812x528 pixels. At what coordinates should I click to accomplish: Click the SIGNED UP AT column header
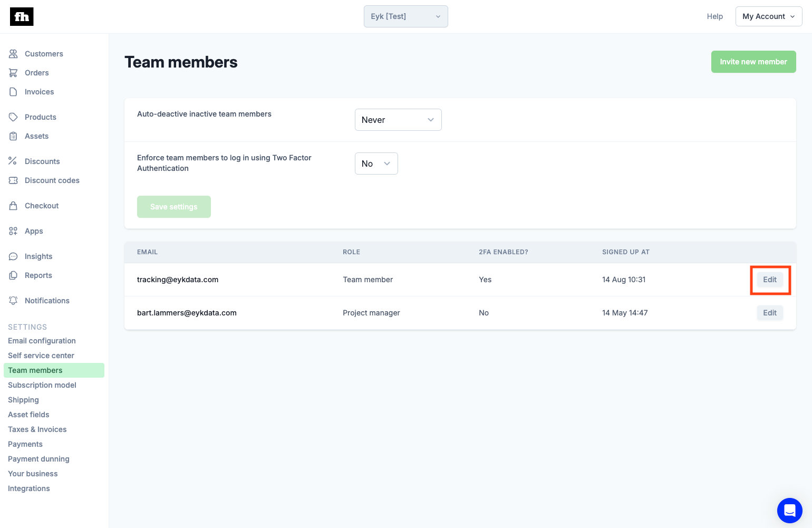click(x=626, y=252)
